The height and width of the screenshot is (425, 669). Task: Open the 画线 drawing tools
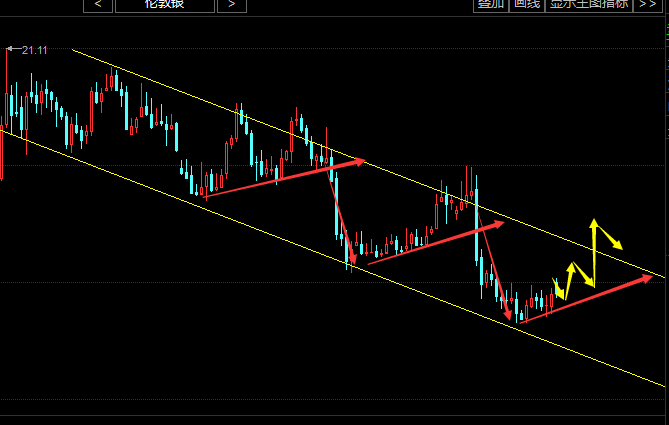coord(526,5)
